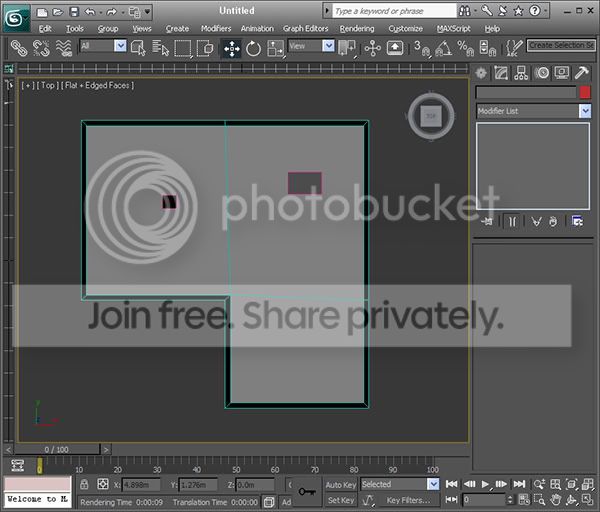This screenshot has width=600, height=512.
Task: Switch to the Display command panel tab
Action: (x=562, y=73)
